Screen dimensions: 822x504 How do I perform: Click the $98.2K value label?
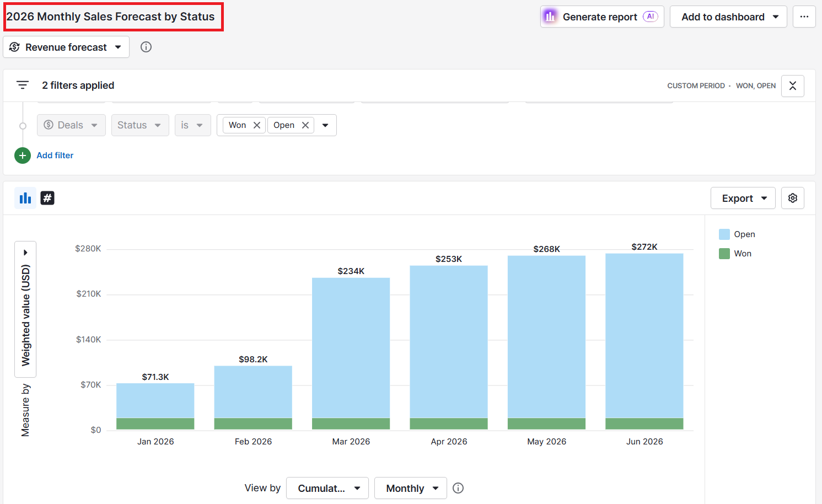253,360
